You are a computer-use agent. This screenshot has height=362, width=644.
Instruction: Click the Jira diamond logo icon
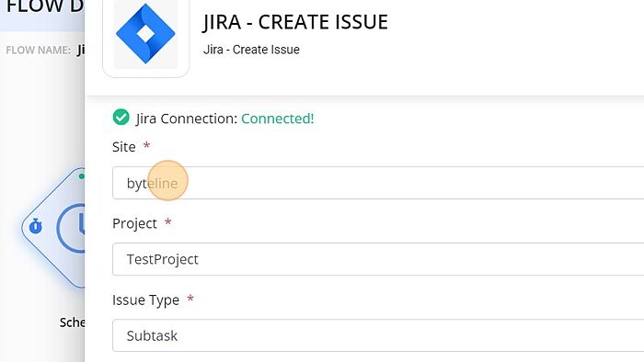tap(145, 34)
